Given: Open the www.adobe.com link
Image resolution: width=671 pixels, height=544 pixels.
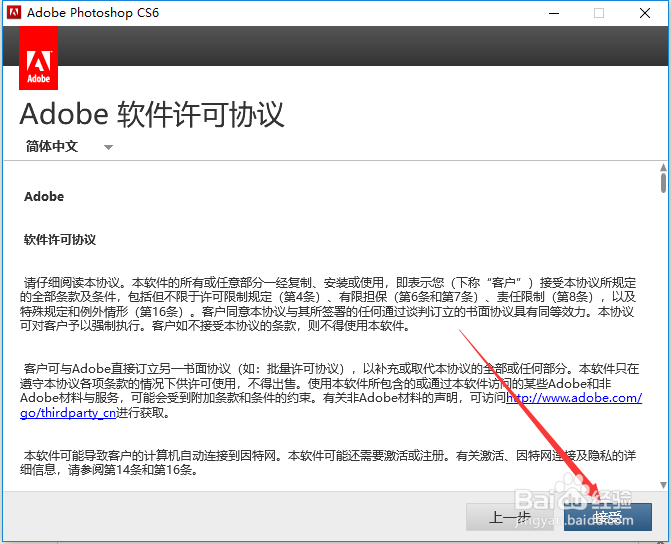Looking at the screenshot, I should pyautogui.click(x=574, y=398).
